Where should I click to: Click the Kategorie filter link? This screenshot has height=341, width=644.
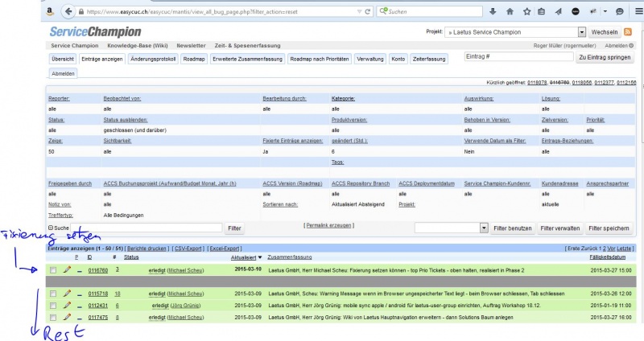343,98
